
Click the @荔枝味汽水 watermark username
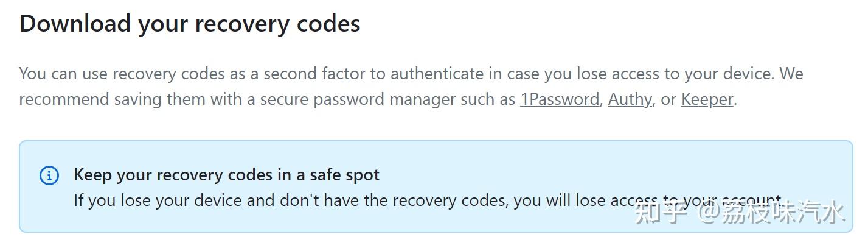772,213
